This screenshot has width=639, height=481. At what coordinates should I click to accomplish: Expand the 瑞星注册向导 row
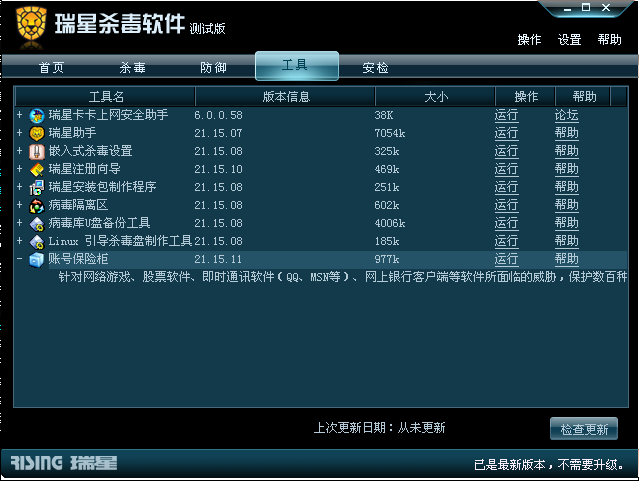20,169
